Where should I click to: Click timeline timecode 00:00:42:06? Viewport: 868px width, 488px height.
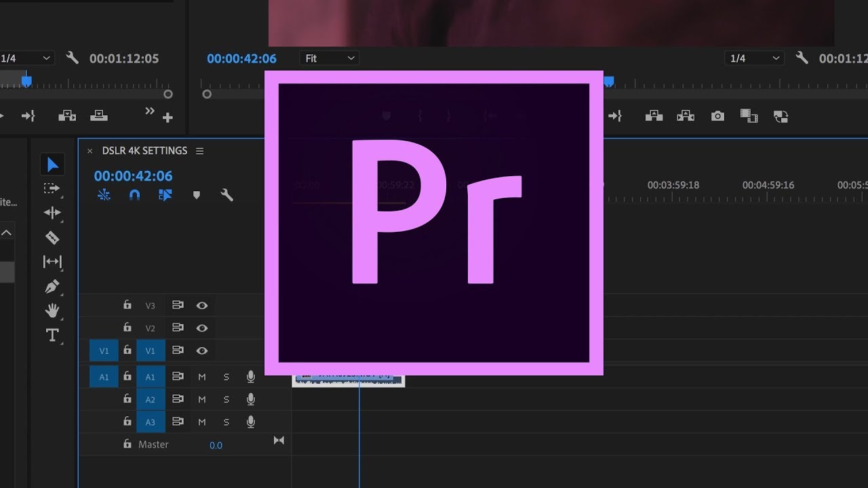[x=134, y=176]
